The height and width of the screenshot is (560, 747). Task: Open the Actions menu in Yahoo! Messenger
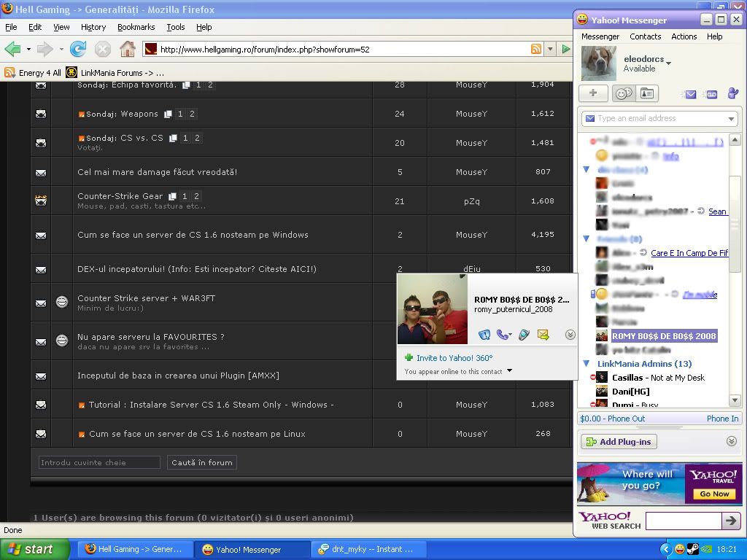[684, 36]
